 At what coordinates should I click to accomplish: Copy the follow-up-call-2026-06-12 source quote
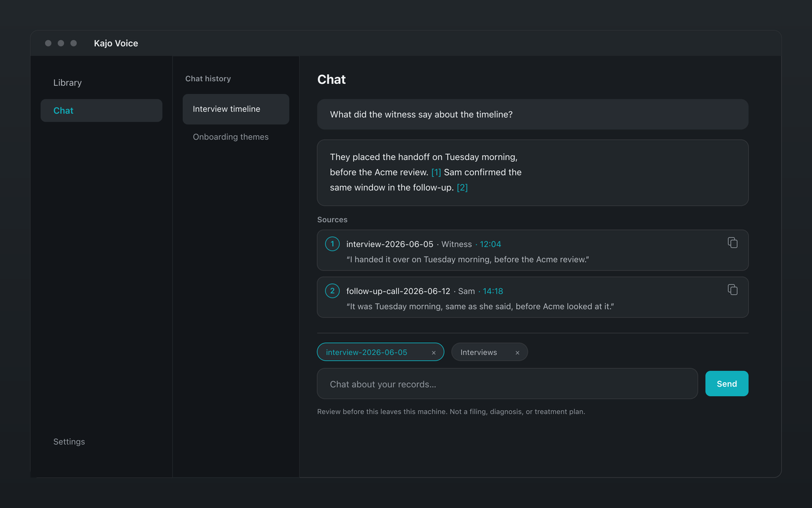click(x=733, y=290)
